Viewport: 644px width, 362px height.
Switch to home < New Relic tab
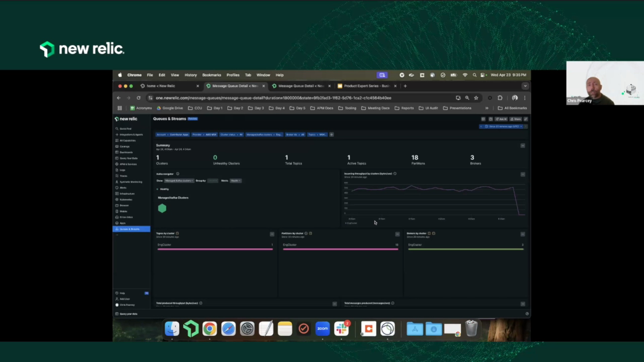[x=170, y=86]
